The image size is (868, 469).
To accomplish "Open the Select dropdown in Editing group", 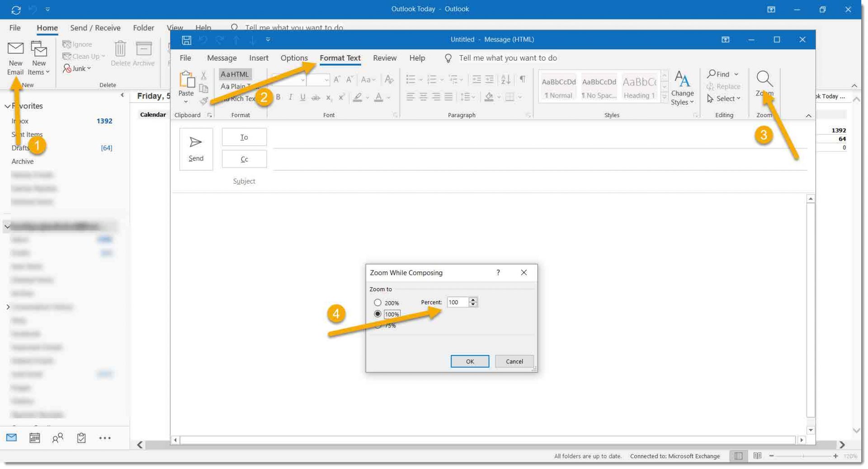I will pyautogui.click(x=723, y=98).
